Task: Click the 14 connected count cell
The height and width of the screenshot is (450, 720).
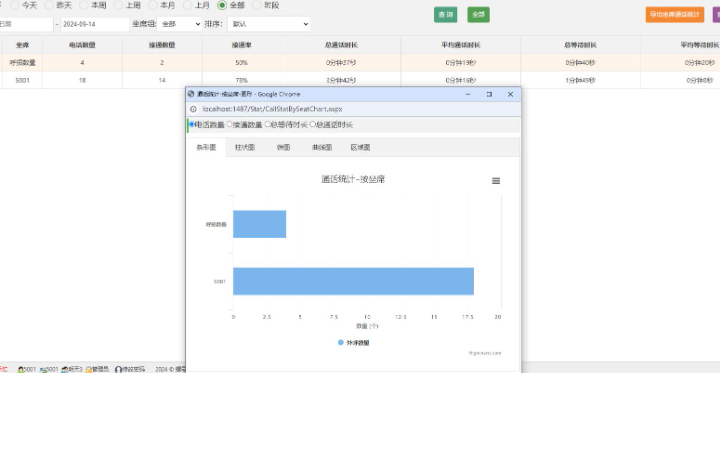Action: [x=162, y=80]
